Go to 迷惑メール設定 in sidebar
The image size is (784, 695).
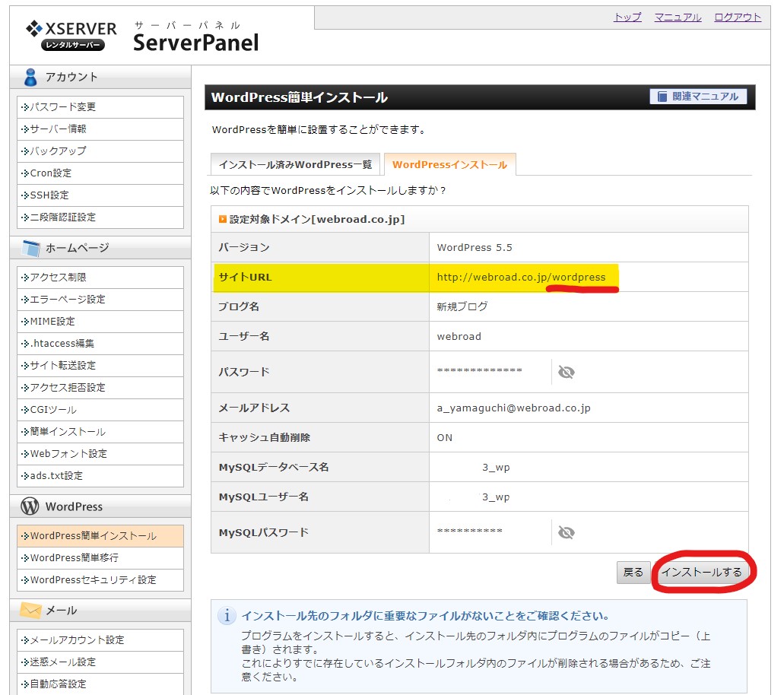(x=100, y=662)
